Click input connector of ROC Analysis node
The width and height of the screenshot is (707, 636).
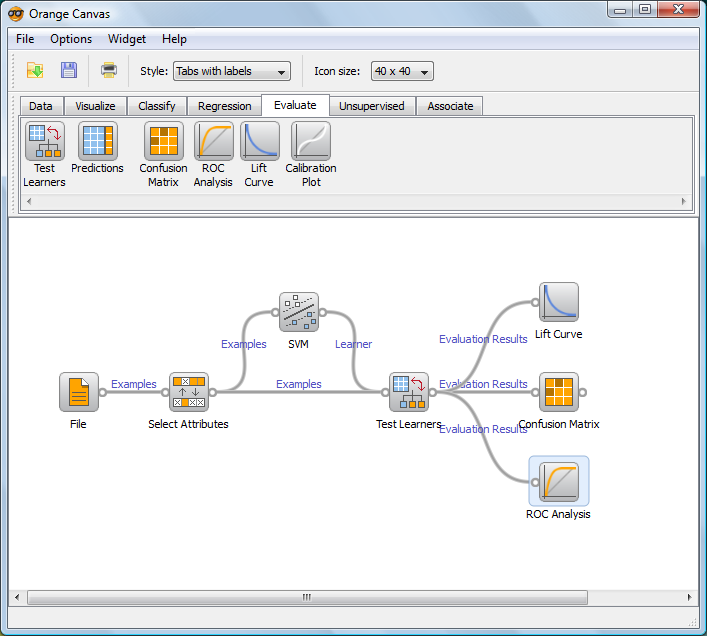pyautogui.click(x=535, y=482)
